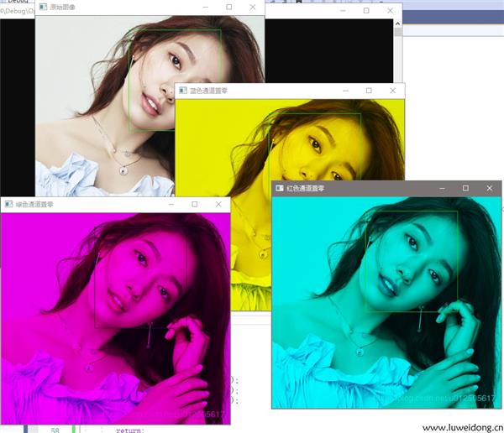This screenshot has height=433, width=504.
Task: Minimize the 蓝色通道置零 window
Action: point(344,91)
